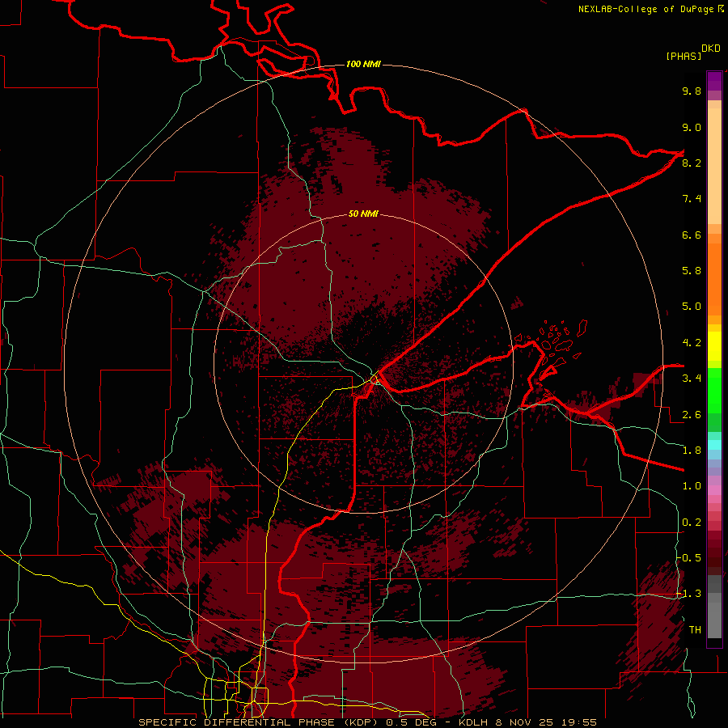Pick the purple segment atop the color bar
The width and height of the screenshot is (728, 728).
coord(714,81)
